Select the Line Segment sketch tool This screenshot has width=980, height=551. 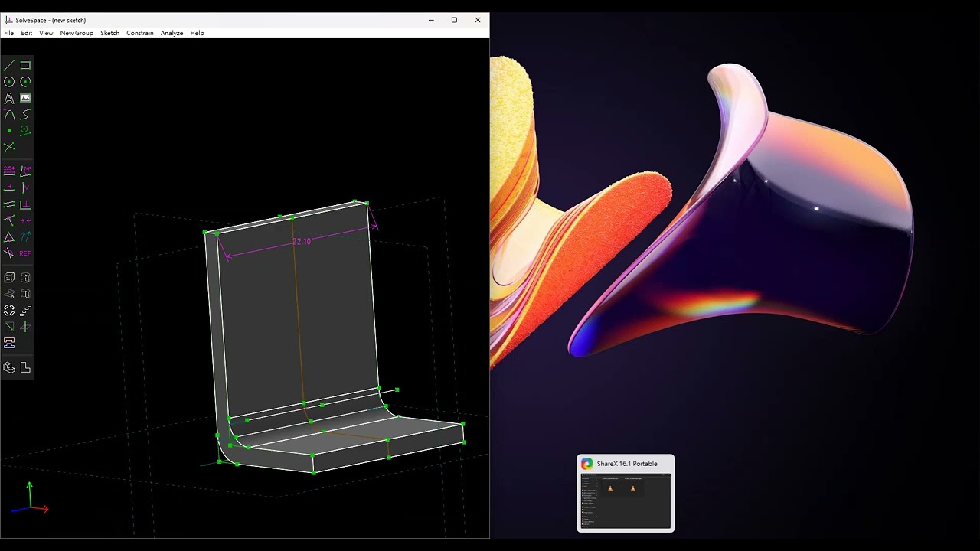pos(9,66)
